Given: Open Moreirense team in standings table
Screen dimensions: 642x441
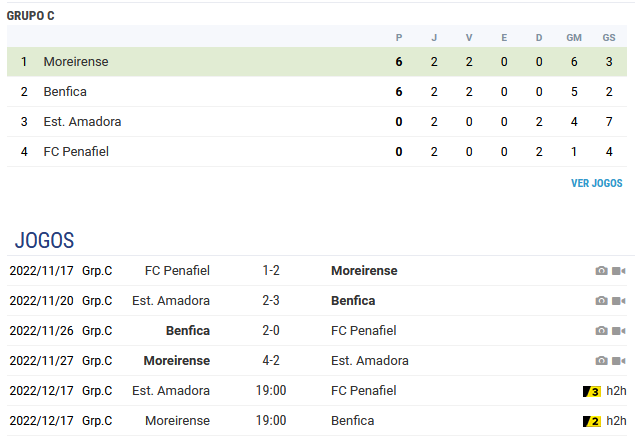Looking at the screenshot, I should click(x=76, y=62).
